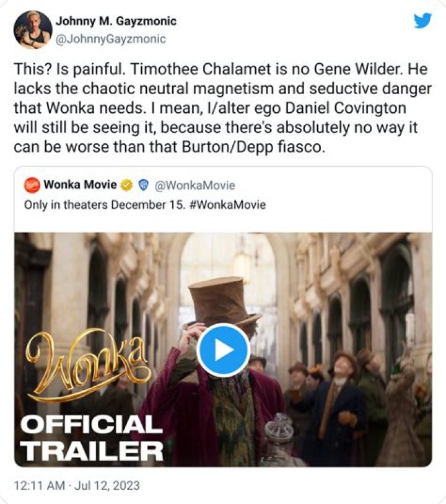Click the brown top hat in the video thumbnail
Viewport: 446px width, 504px height.
[x=222, y=302]
